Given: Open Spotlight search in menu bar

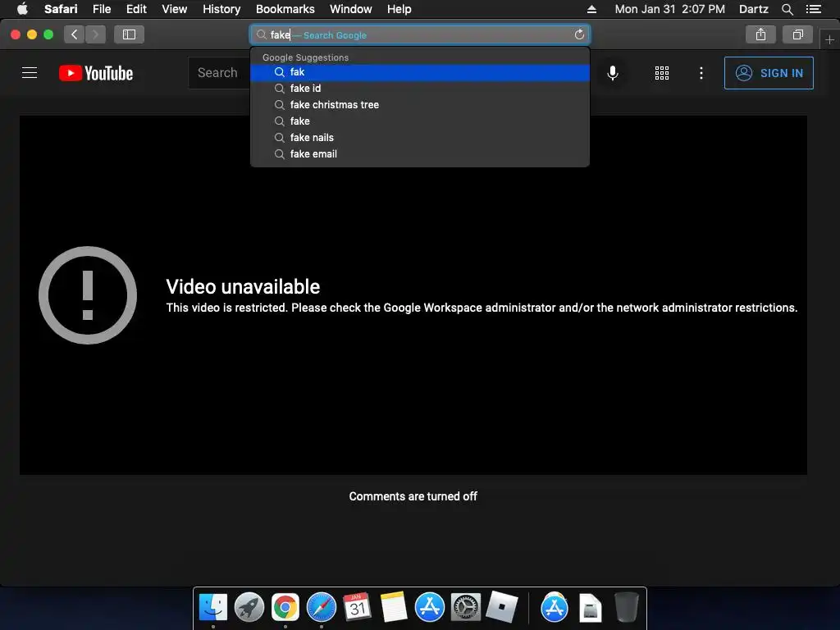Looking at the screenshot, I should 787,9.
